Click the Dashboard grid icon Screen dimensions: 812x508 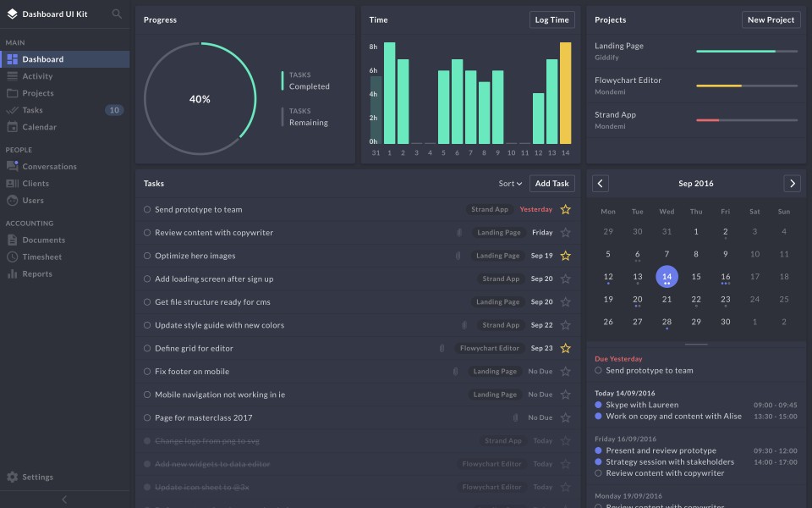(x=13, y=59)
